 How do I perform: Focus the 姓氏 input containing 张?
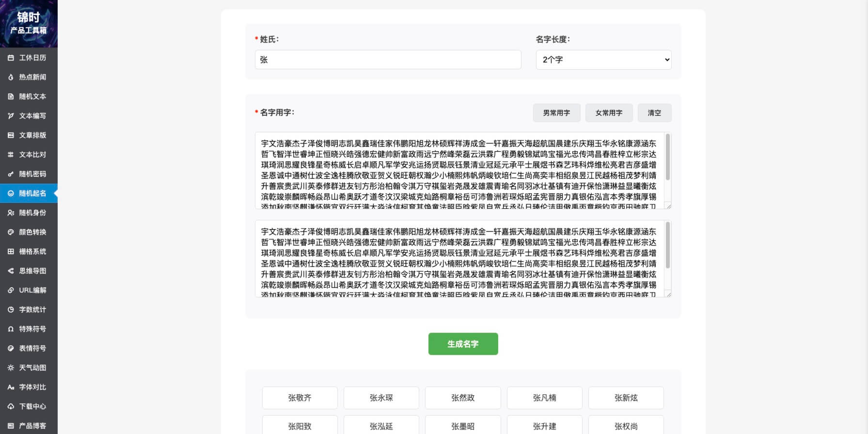click(x=388, y=60)
